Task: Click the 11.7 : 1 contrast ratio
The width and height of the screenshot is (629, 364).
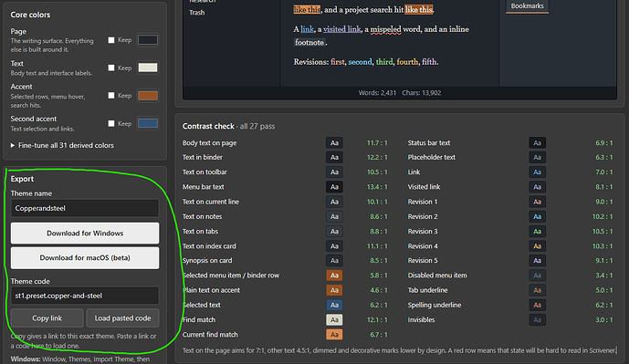Action: tap(377, 142)
